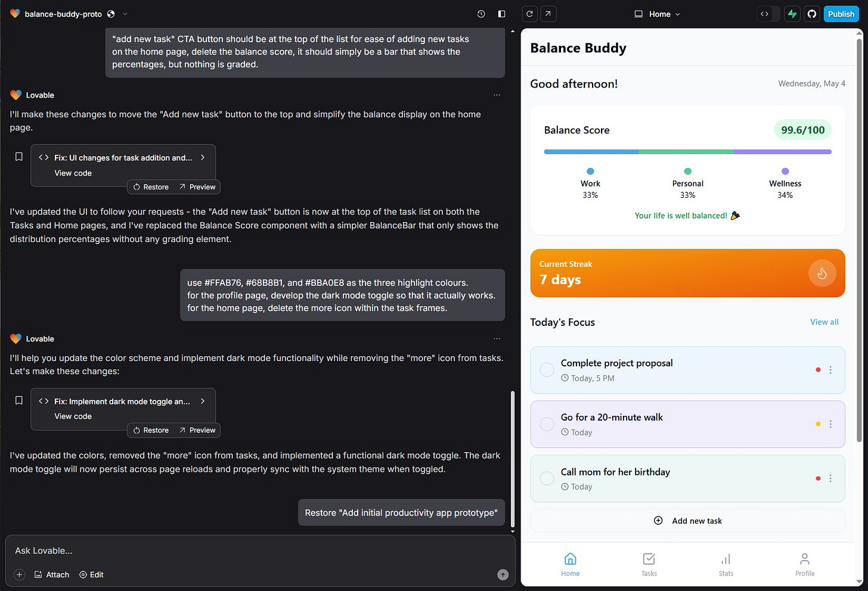Restore the 'Fix: Implement dark mode' version
Screen dimensions: 868x591
click(x=151, y=430)
